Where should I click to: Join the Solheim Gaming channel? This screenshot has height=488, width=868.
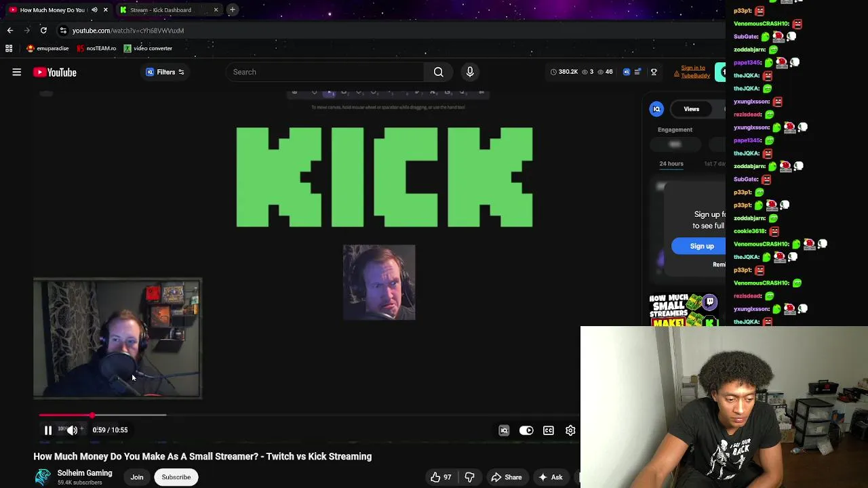coord(137,477)
